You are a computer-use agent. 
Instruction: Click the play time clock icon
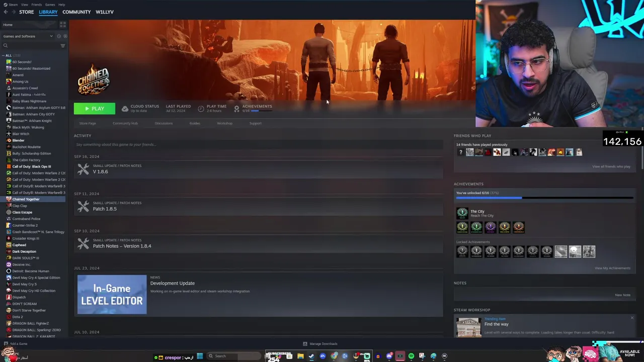point(201,109)
